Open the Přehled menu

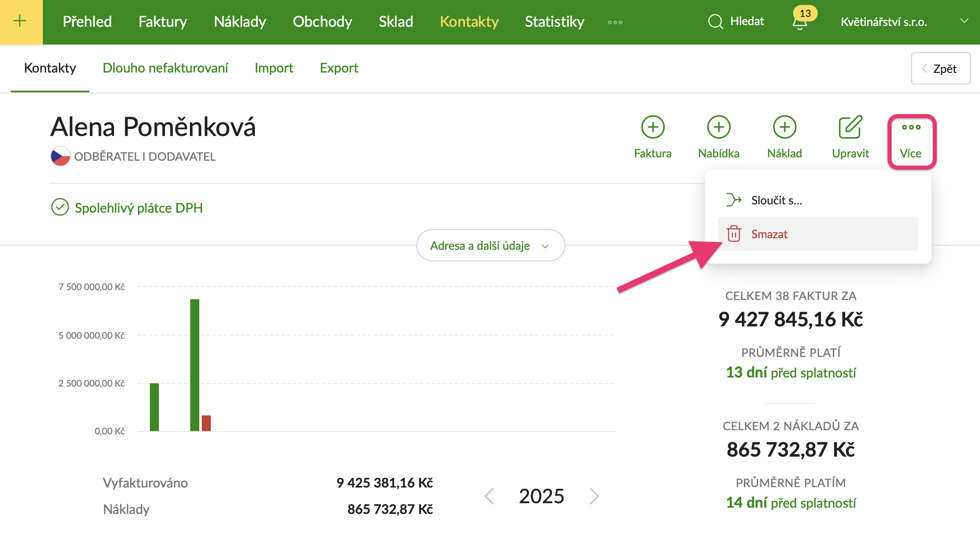click(87, 22)
